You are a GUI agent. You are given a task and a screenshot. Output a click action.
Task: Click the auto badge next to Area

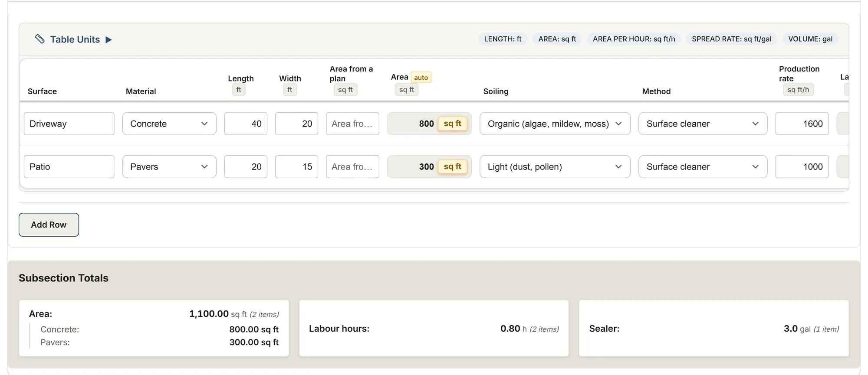pyautogui.click(x=421, y=78)
